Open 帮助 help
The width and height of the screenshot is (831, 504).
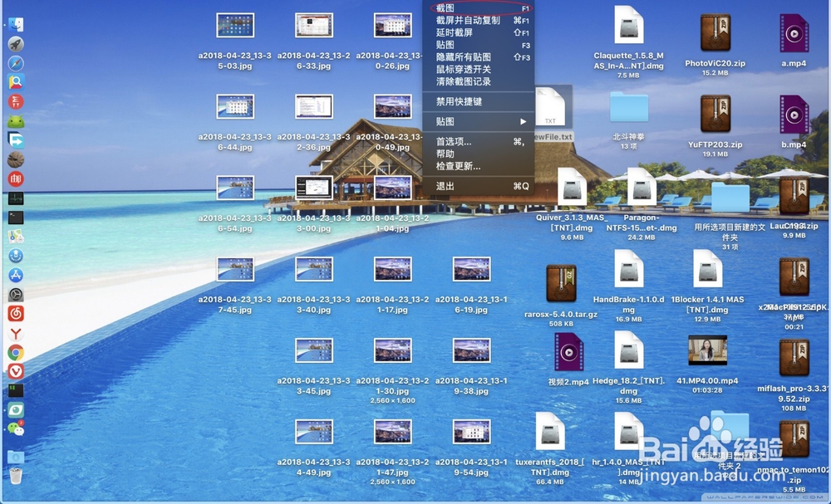coord(443,153)
